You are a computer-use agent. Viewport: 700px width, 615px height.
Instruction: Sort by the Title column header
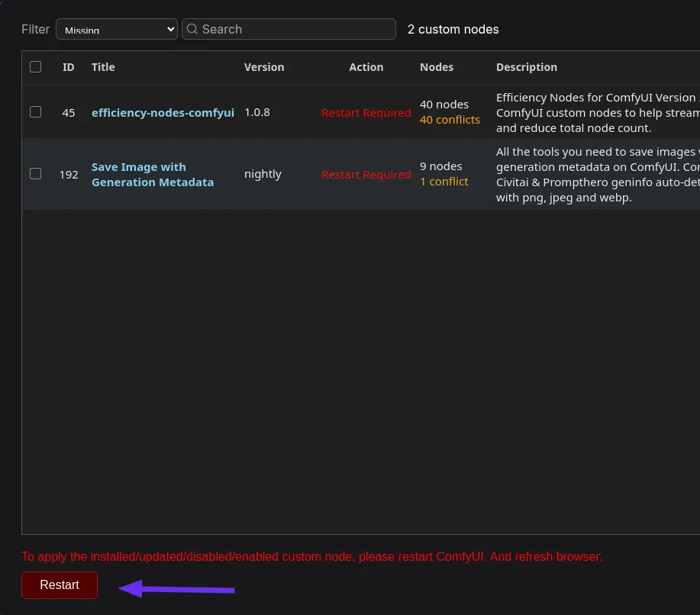coord(103,67)
